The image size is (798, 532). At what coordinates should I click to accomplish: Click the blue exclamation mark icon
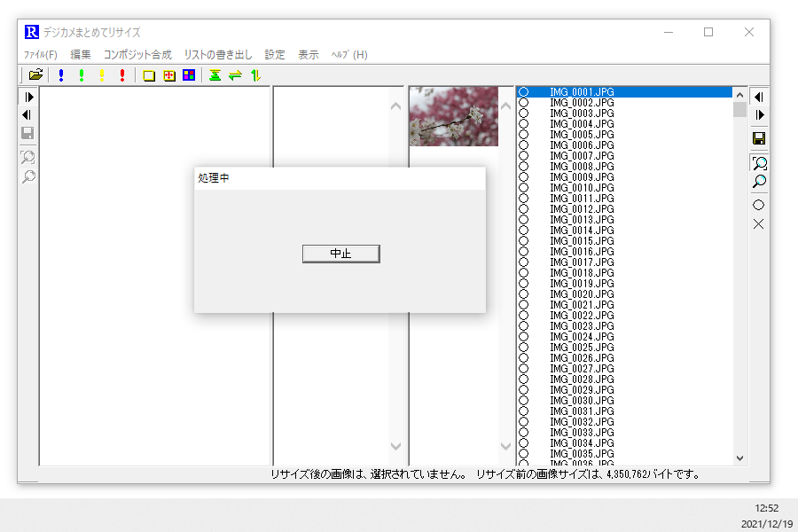point(61,75)
